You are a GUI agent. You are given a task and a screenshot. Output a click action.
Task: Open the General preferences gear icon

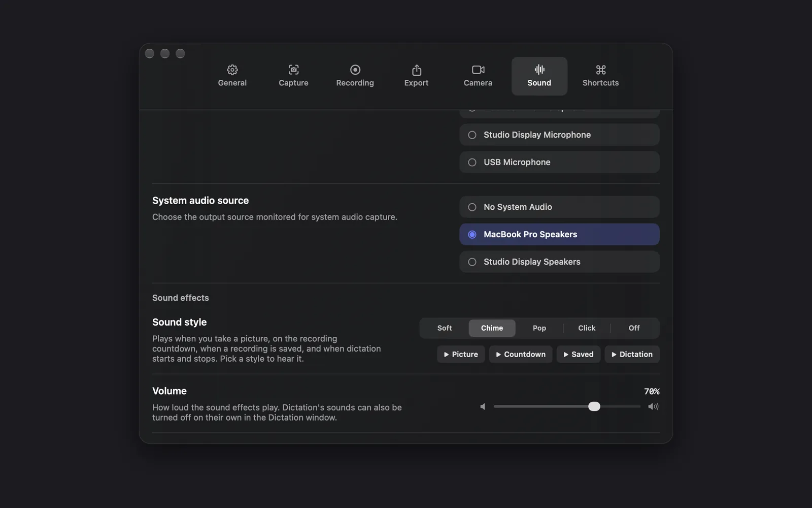pyautogui.click(x=232, y=70)
